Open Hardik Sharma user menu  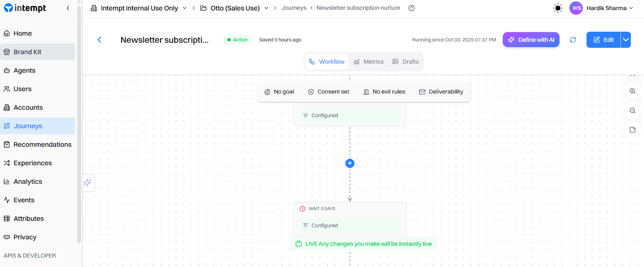point(601,8)
